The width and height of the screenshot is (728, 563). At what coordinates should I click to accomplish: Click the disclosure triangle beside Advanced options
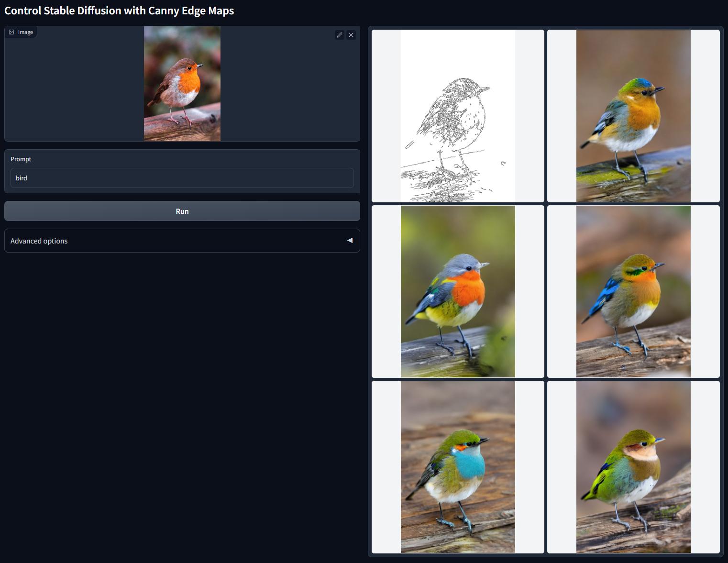click(x=349, y=240)
